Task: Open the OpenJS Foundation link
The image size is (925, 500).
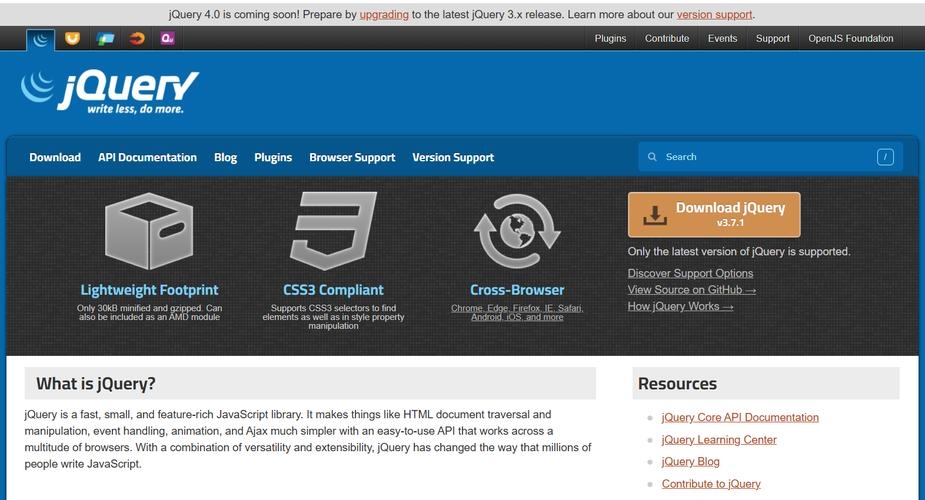Action: click(849, 39)
